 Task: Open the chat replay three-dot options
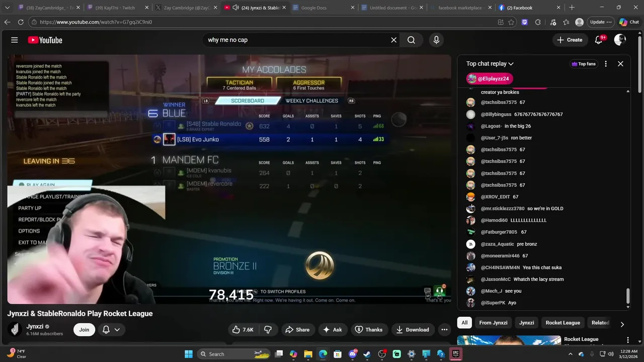[x=606, y=64]
